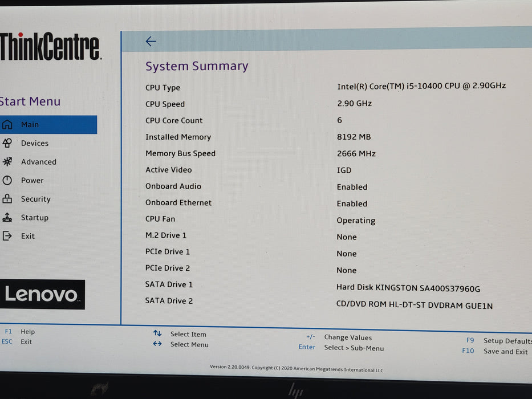Click the F1 Help shortcut

click(x=20, y=332)
